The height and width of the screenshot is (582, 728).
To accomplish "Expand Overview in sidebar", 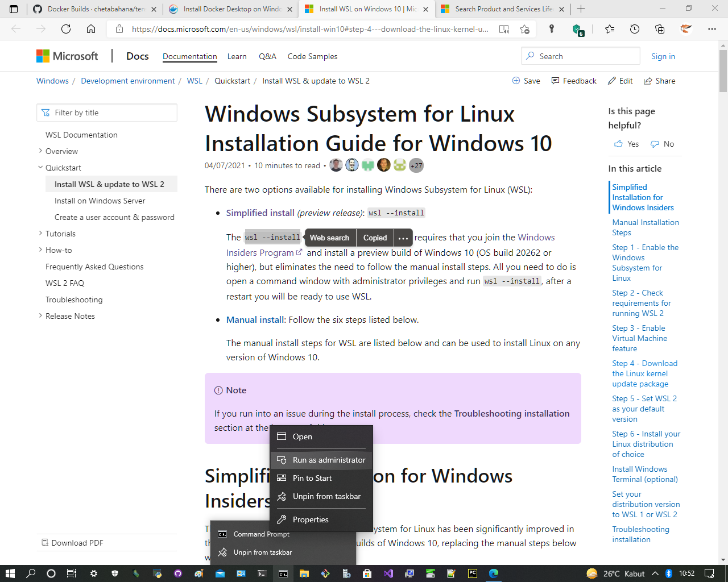I will tap(40, 151).
